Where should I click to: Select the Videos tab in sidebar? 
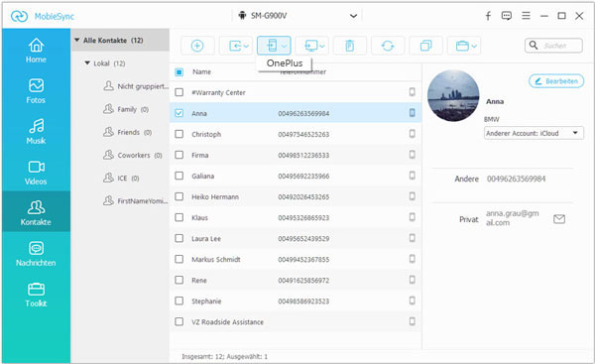tap(36, 173)
